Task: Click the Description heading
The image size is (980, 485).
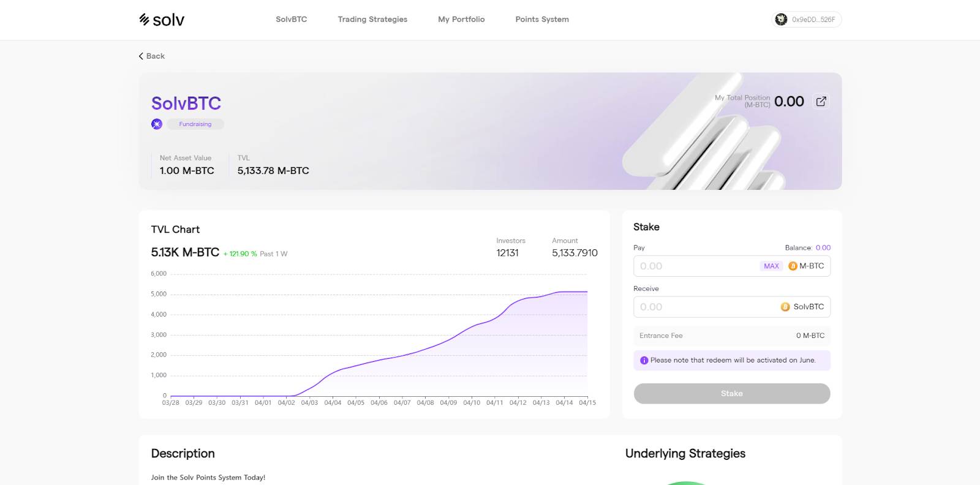Action: tap(183, 454)
